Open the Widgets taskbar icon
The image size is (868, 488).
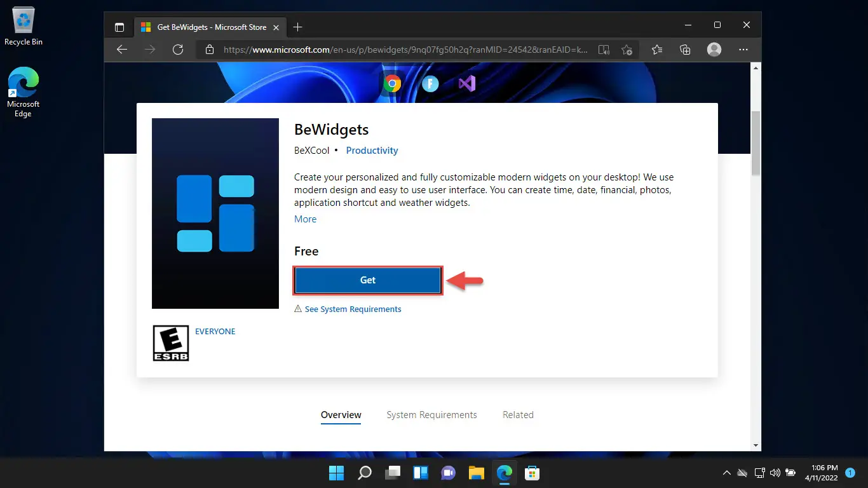[x=420, y=473]
